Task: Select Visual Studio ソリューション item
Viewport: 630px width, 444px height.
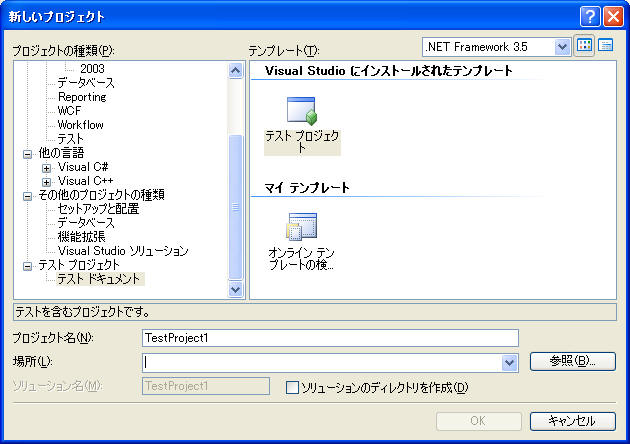Action: 123,251
